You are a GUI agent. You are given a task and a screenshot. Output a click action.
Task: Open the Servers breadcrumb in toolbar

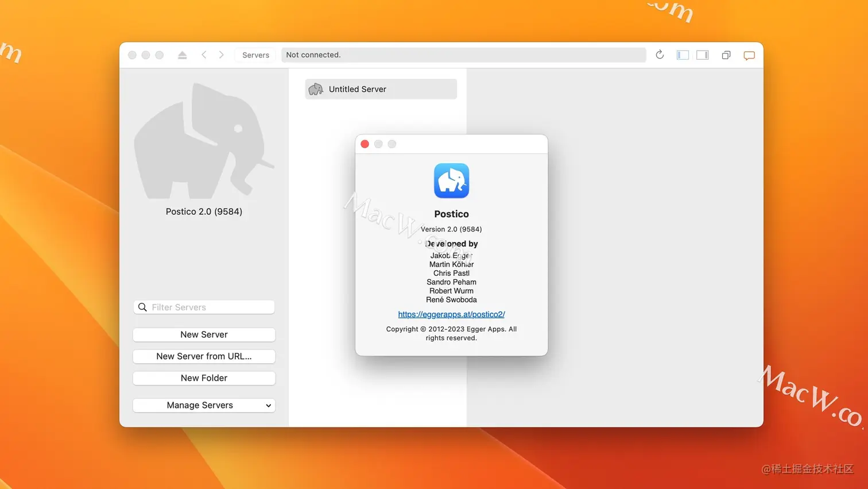255,55
